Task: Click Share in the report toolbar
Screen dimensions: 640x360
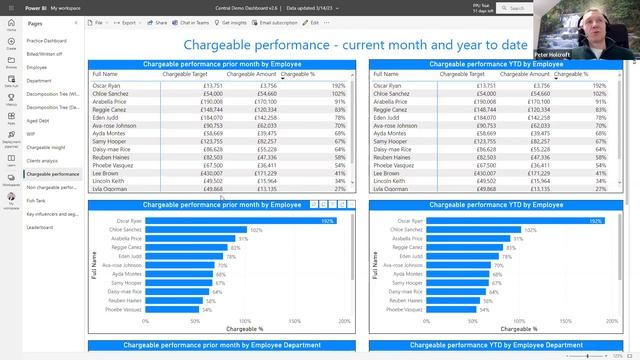Action: 157,23
